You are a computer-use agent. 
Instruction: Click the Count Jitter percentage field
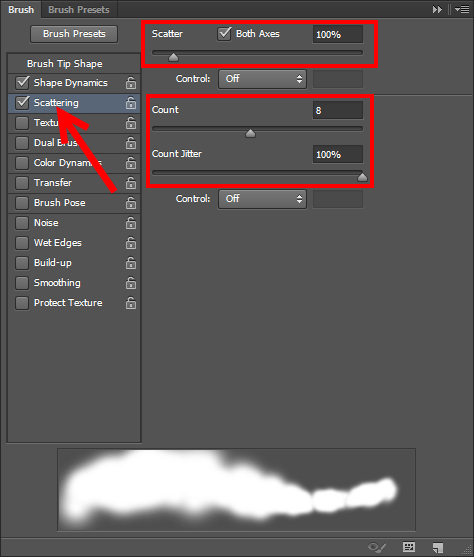tap(338, 155)
